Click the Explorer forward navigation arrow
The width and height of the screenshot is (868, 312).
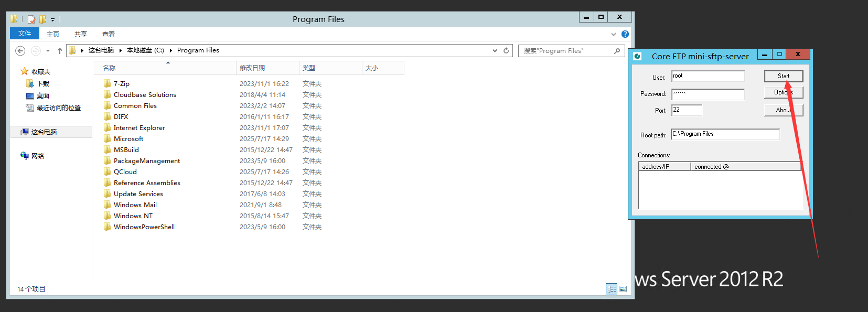[36, 51]
